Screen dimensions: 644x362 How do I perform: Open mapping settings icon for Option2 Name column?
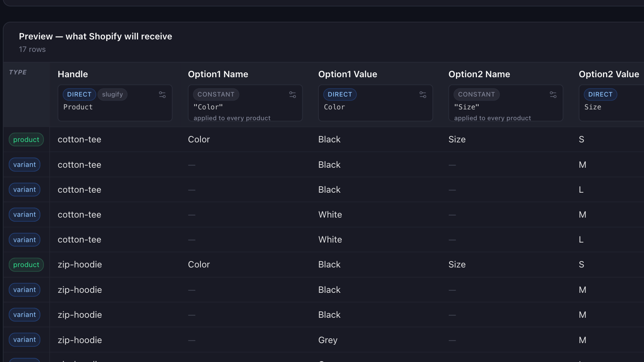[553, 95]
